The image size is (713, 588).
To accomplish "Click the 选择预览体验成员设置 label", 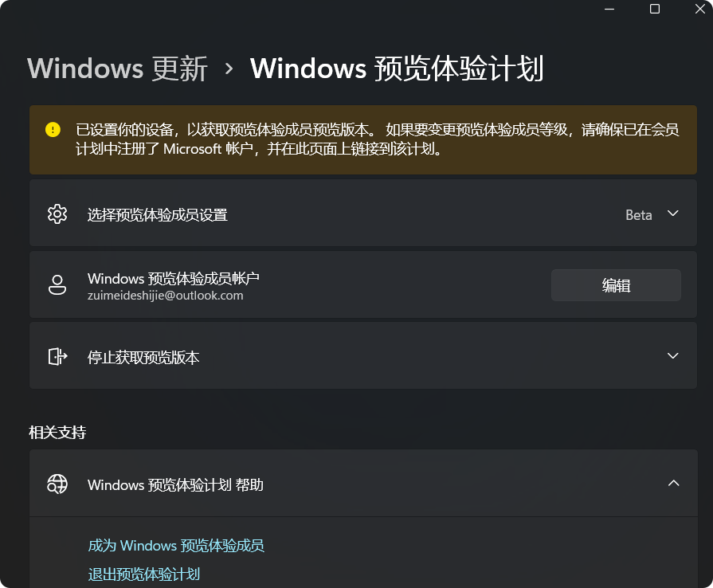I will coord(157,214).
